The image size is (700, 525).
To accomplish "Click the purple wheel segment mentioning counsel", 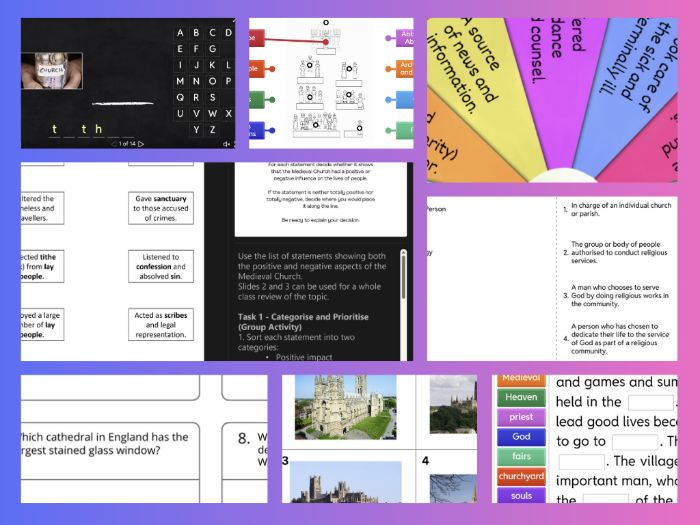I will pyautogui.click(x=554, y=76).
